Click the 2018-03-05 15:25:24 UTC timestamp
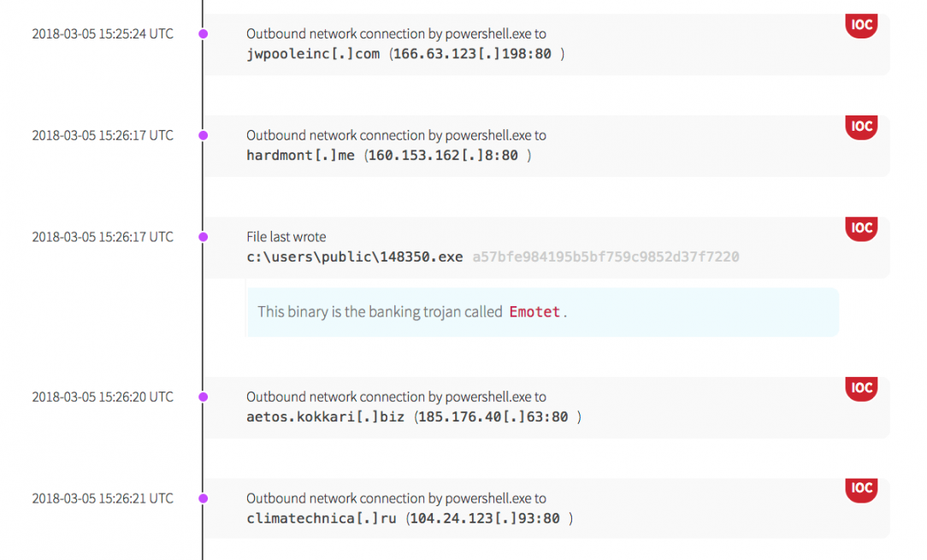 click(103, 34)
